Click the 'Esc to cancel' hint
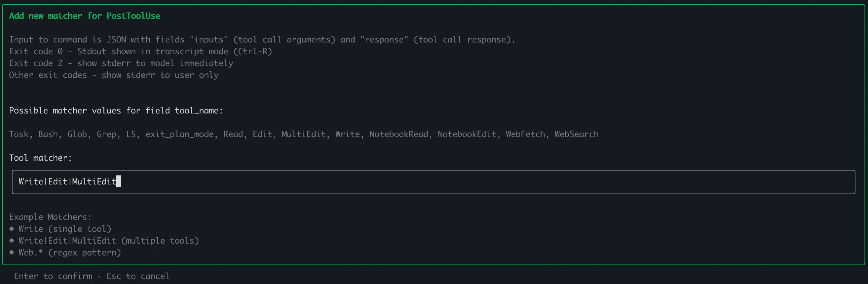This screenshot has width=868, height=284. [x=138, y=276]
